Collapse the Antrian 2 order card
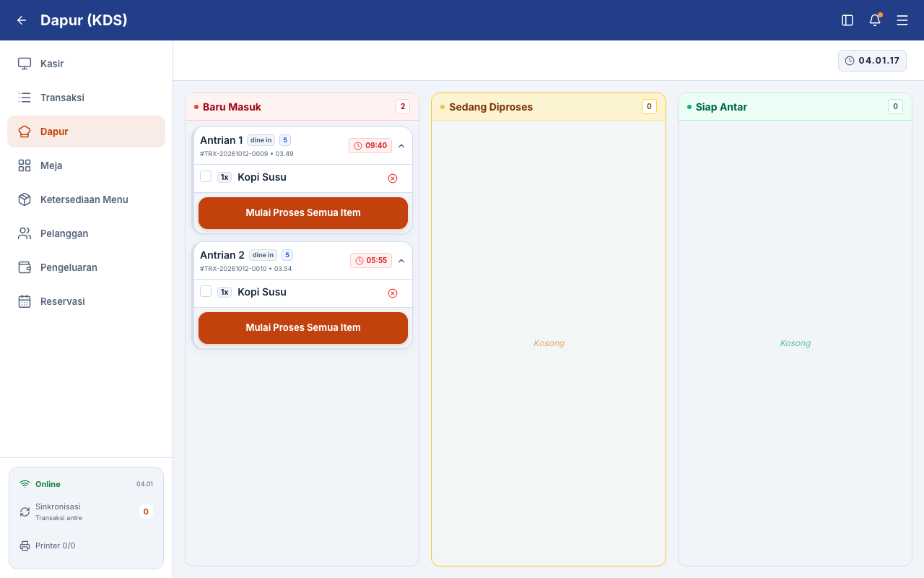Image resolution: width=924 pixels, height=578 pixels. pyautogui.click(x=401, y=261)
